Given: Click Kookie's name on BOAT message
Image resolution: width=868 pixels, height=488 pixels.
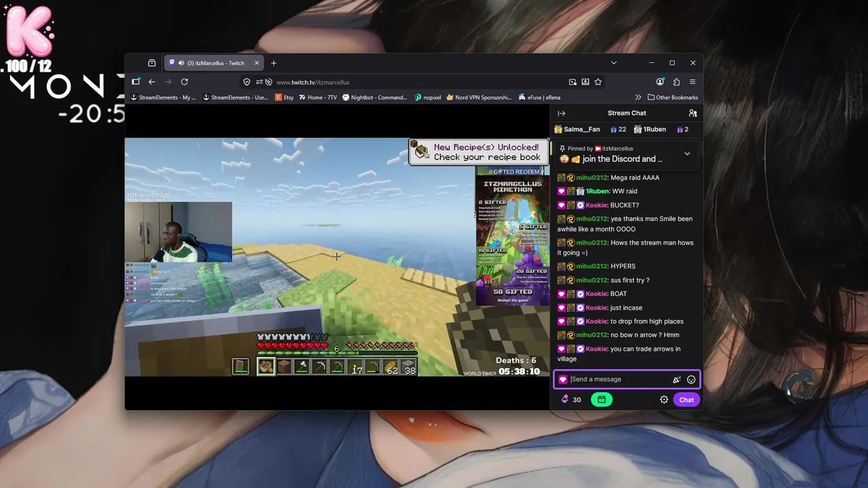Looking at the screenshot, I should pyautogui.click(x=597, y=294).
